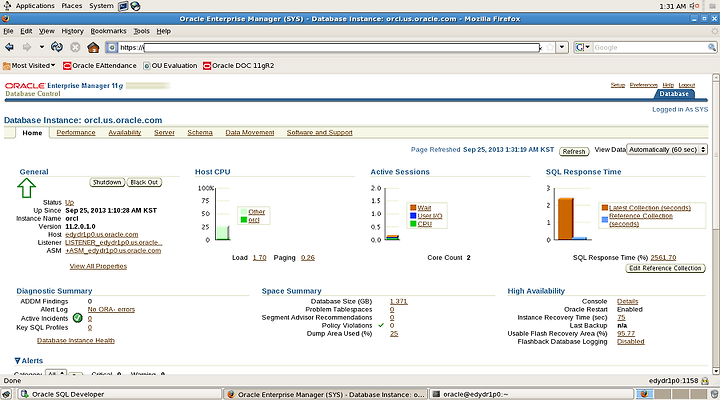Open the address bar URL dropdown
The width and height of the screenshot is (720, 400).
pos(562,47)
